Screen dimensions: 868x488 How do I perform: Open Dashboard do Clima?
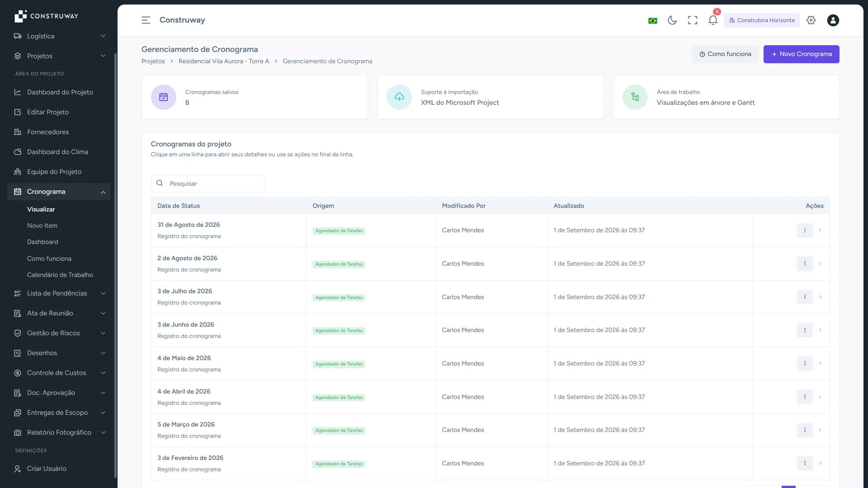click(x=59, y=152)
